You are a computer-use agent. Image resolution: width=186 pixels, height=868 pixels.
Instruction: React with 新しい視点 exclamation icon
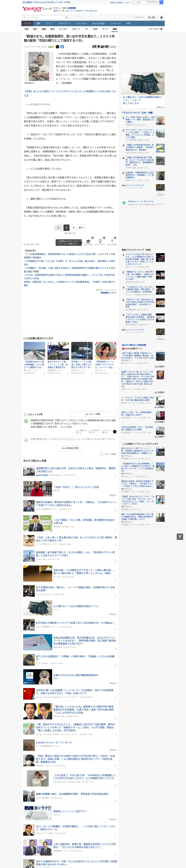112,241
